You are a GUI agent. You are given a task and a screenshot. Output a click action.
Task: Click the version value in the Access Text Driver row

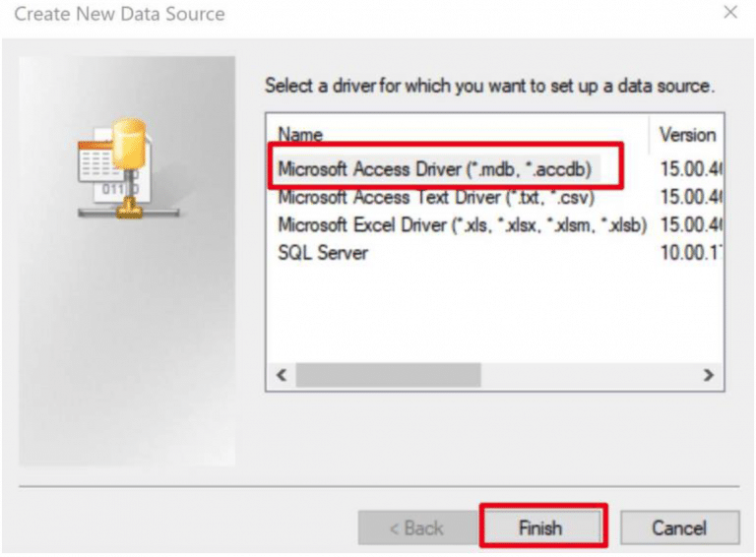coord(690,197)
